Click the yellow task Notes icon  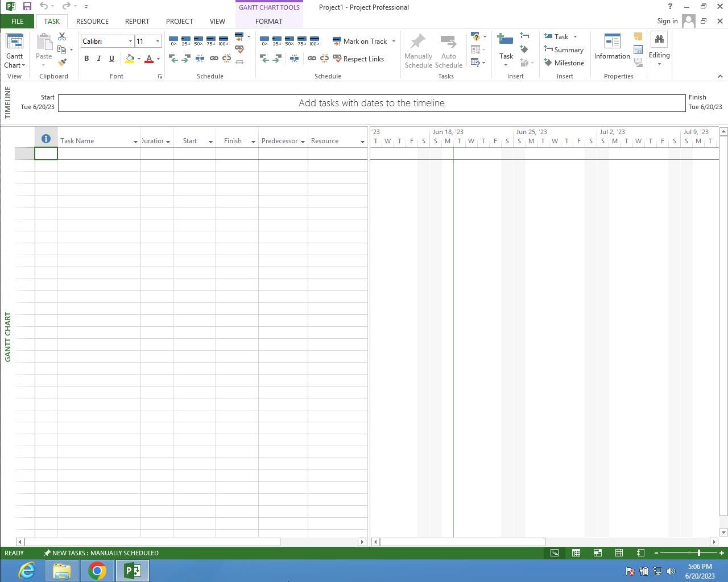coord(638,37)
